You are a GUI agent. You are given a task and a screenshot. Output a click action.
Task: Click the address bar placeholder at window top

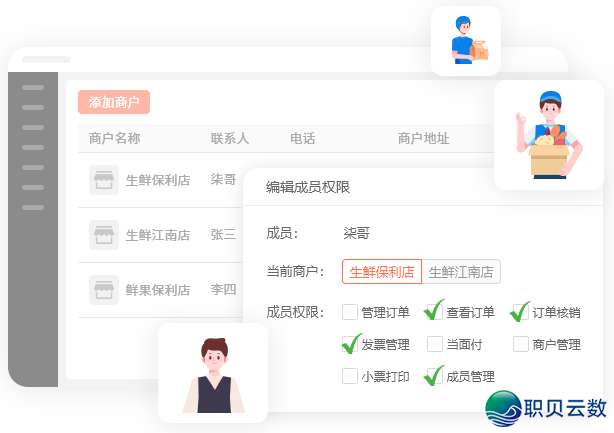46,60
